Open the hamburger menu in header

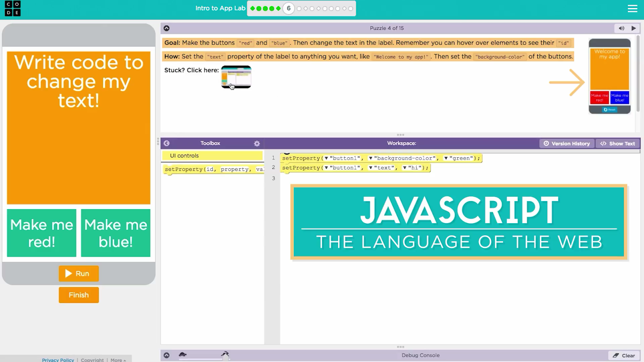(632, 8)
